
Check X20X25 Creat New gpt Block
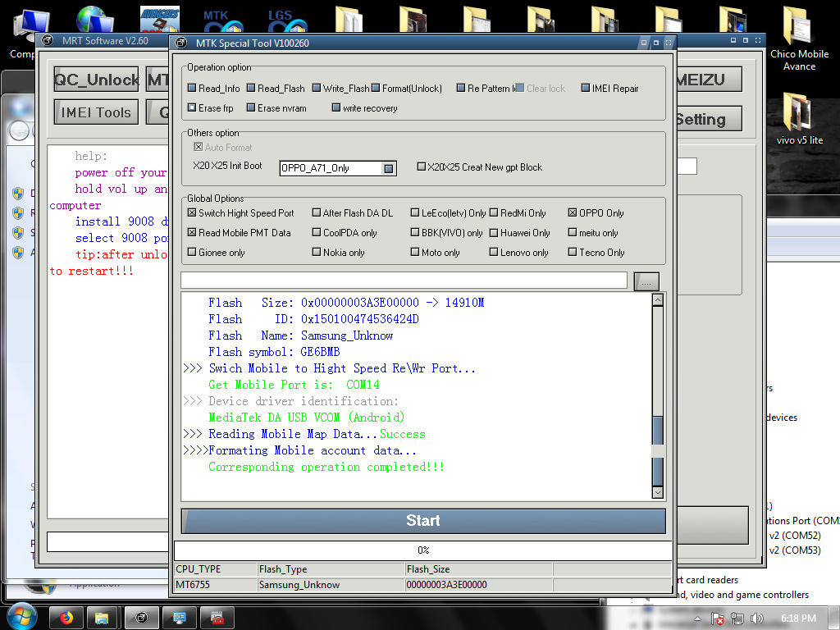click(421, 167)
